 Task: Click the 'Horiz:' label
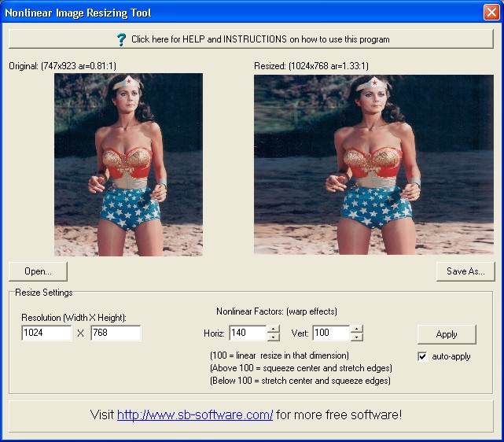click(x=214, y=333)
